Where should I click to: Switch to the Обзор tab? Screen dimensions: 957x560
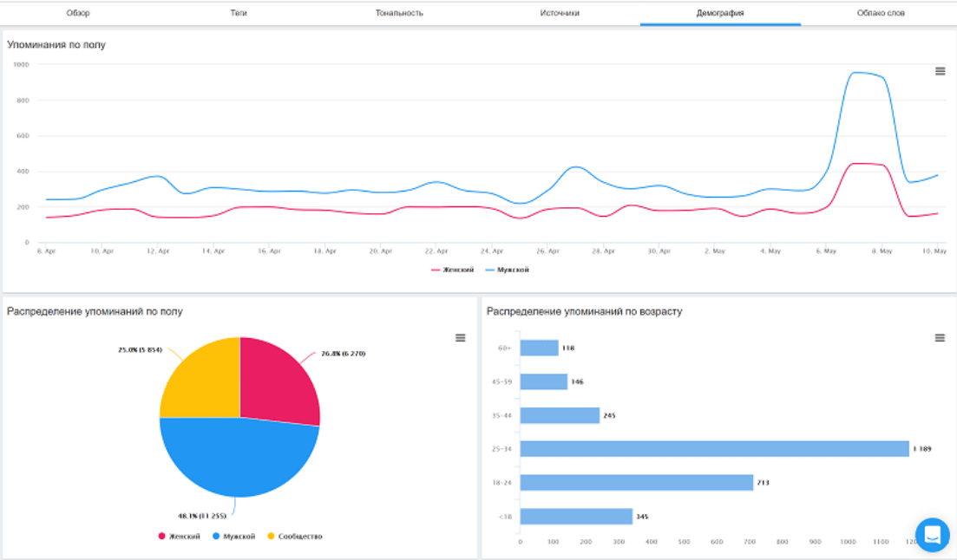point(78,13)
